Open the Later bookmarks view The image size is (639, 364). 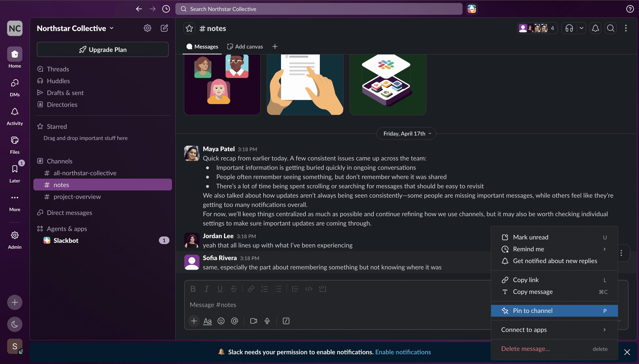pyautogui.click(x=15, y=173)
